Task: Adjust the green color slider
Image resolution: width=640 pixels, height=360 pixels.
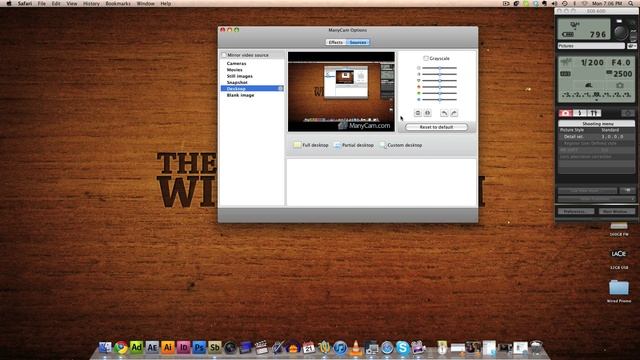Action: click(439, 93)
